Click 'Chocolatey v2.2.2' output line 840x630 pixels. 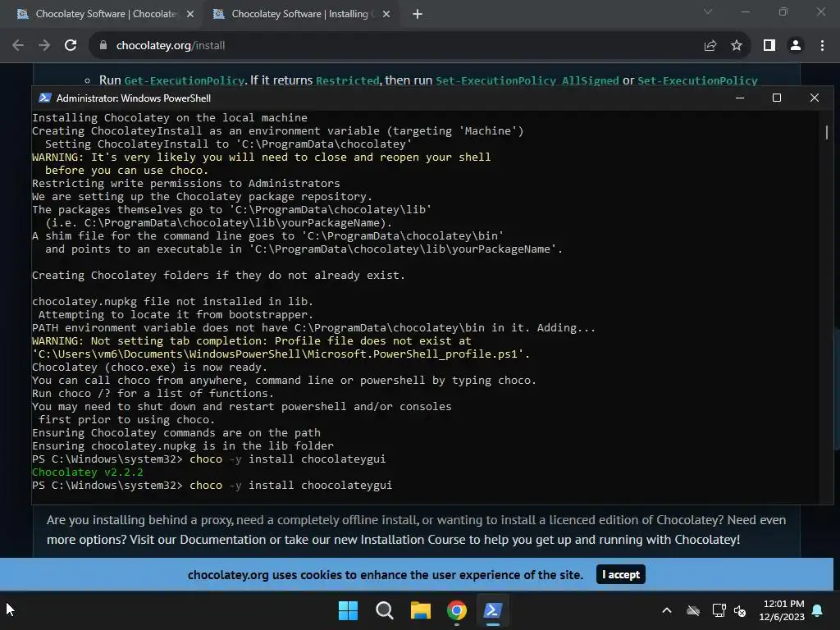click(x=87, y=472)
